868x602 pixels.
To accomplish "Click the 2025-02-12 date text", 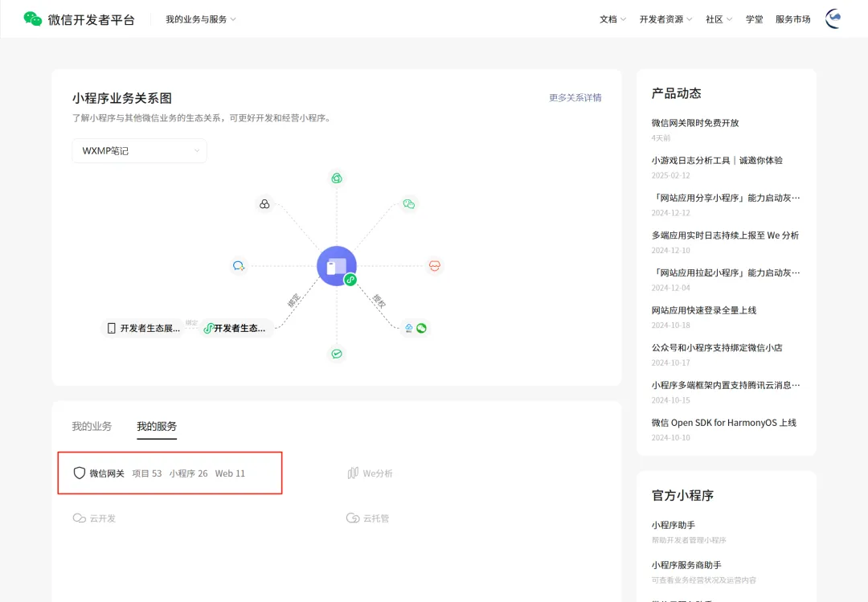I will (670, 175).
